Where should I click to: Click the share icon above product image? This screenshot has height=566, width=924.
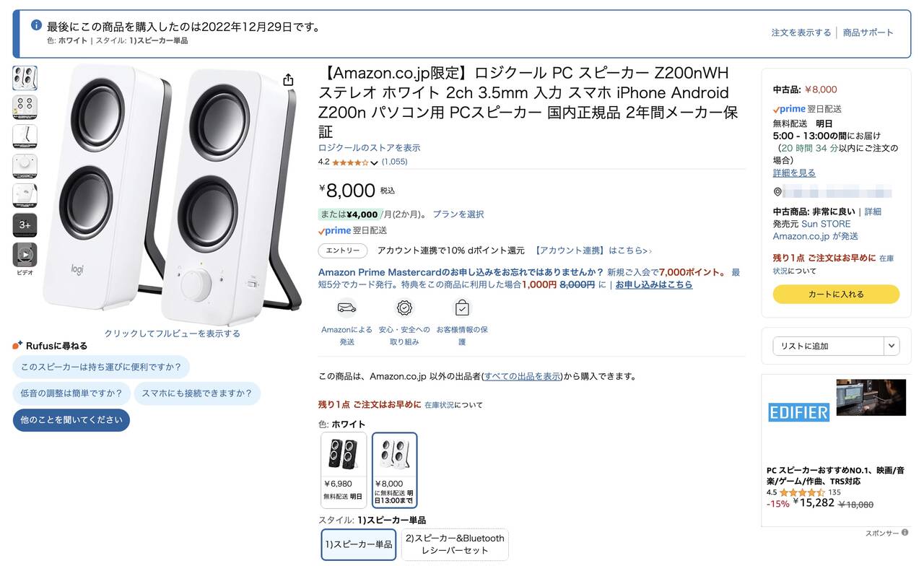click(x=288, y=79)
